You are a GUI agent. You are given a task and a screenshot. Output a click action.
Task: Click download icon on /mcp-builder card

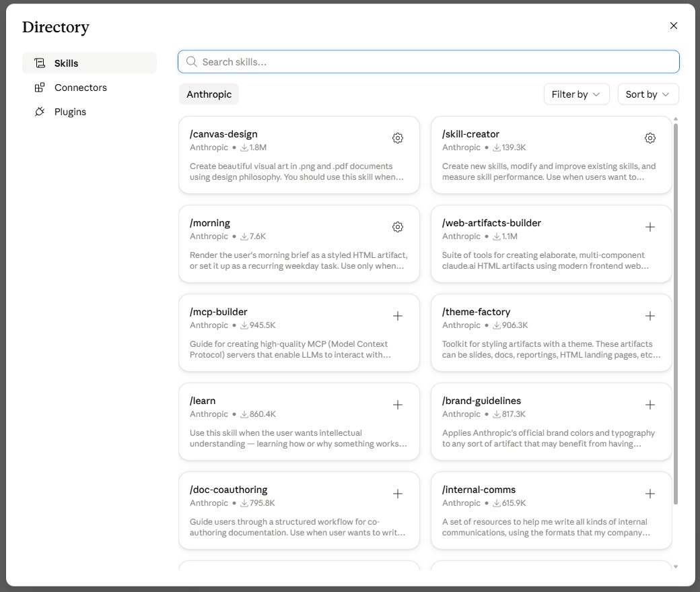[244, 325]
